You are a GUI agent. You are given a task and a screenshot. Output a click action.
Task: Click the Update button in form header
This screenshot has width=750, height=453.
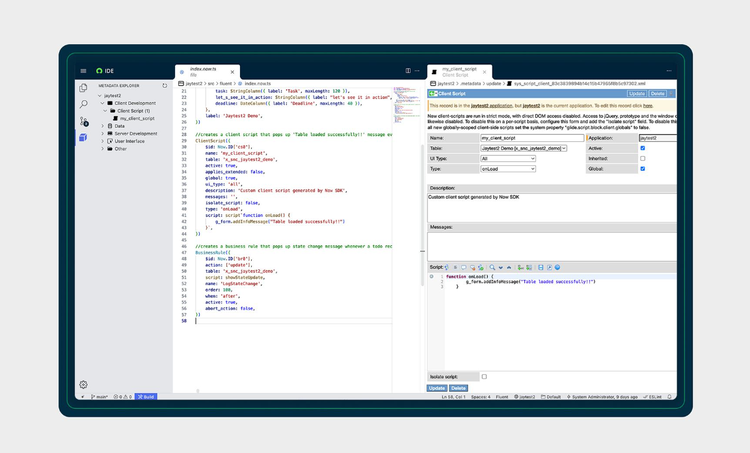(x=636, y=92)
